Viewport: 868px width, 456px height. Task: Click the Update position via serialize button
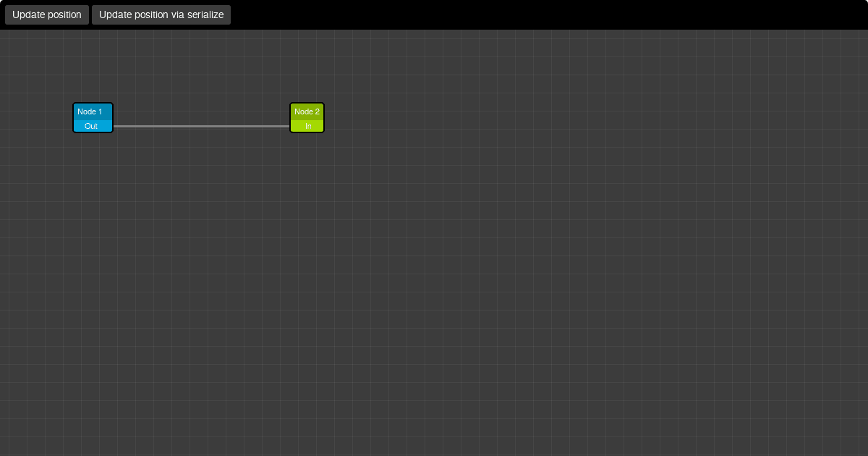tap(161, 14)
